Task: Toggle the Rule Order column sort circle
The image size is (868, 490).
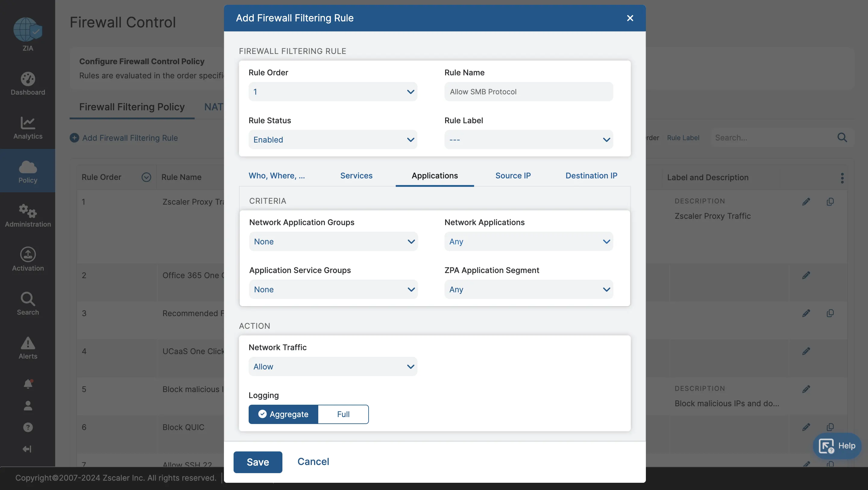Action: pos(146,177)
